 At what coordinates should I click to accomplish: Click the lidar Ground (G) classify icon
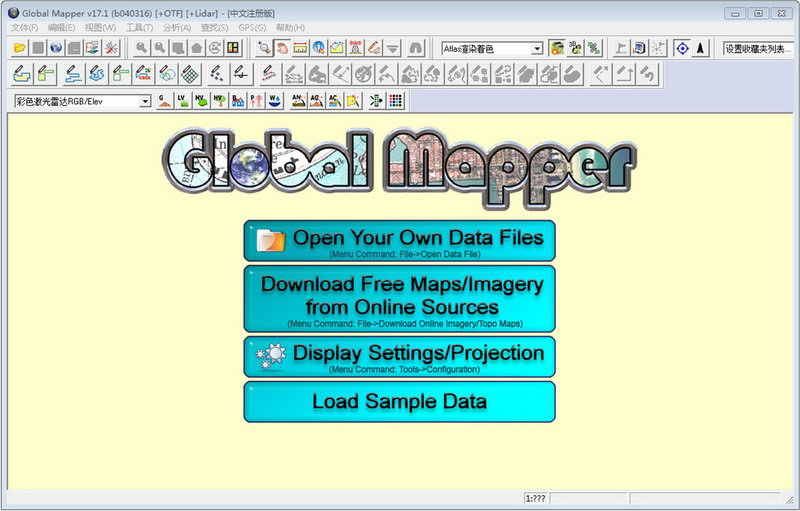(x=164, y=101)
